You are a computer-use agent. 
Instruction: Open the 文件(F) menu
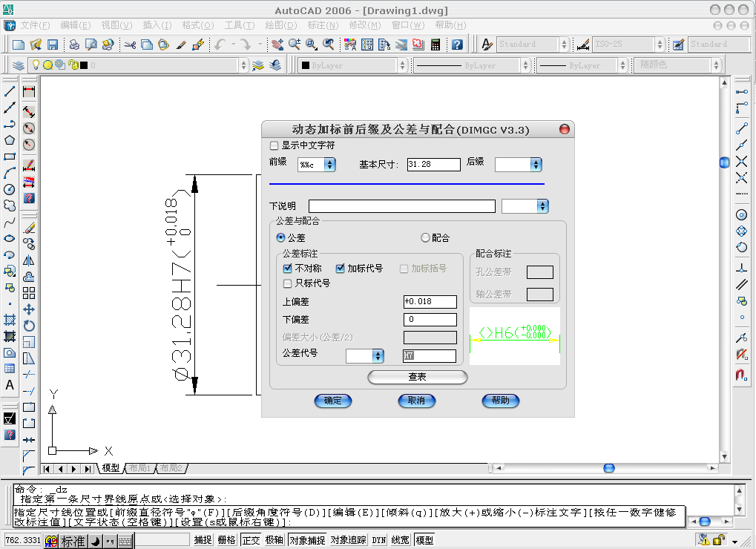tap(35, 25)
